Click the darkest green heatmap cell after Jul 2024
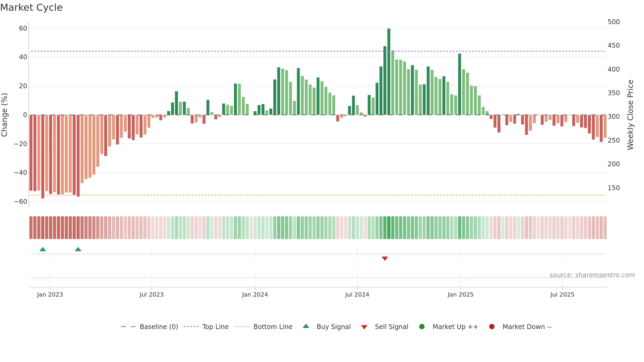The width and height of the screenshot is (644, 362). (x=389, y=228)
